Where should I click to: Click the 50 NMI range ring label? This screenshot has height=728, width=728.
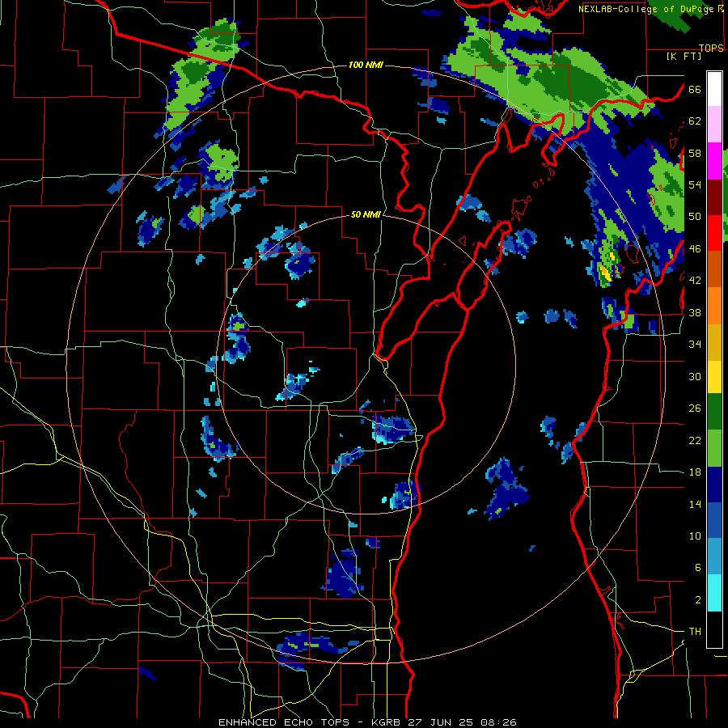pyautogui.click(x=366, y=214)
